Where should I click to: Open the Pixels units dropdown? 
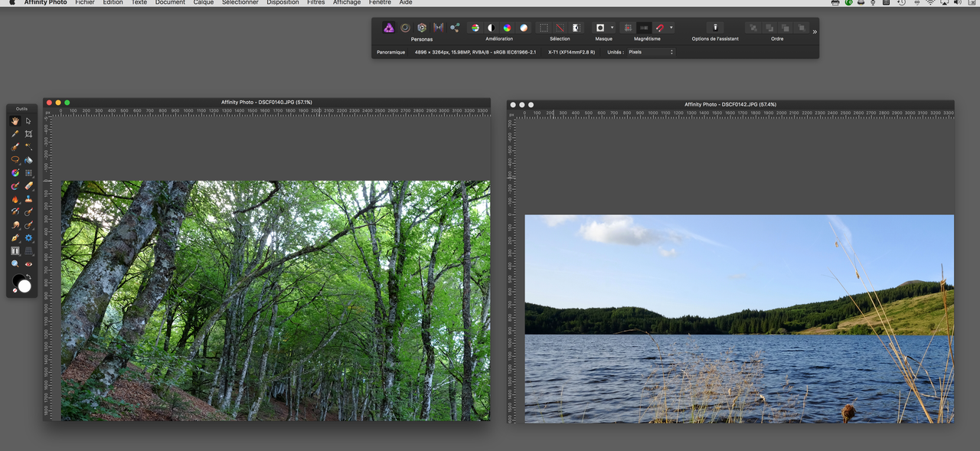point(651,52)
